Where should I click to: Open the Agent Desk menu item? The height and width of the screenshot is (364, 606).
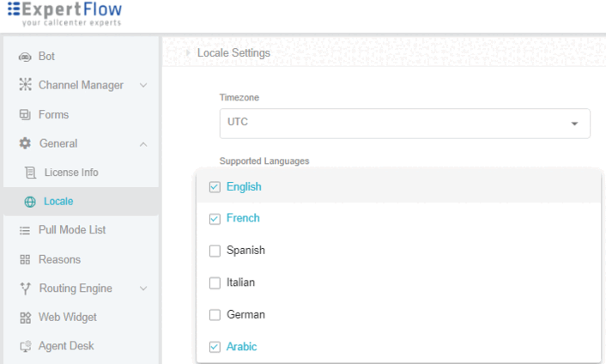65,346
